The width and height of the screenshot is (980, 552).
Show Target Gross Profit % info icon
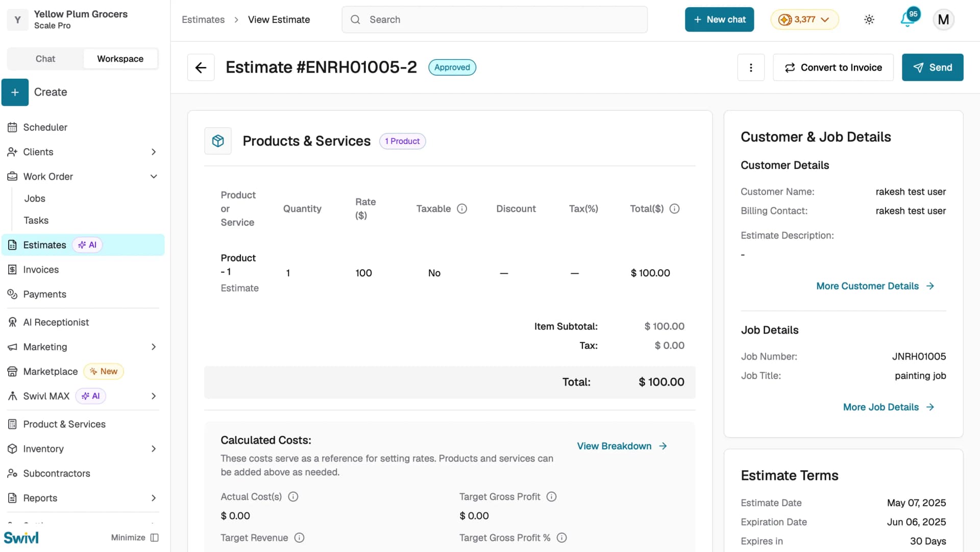(561, 538)
